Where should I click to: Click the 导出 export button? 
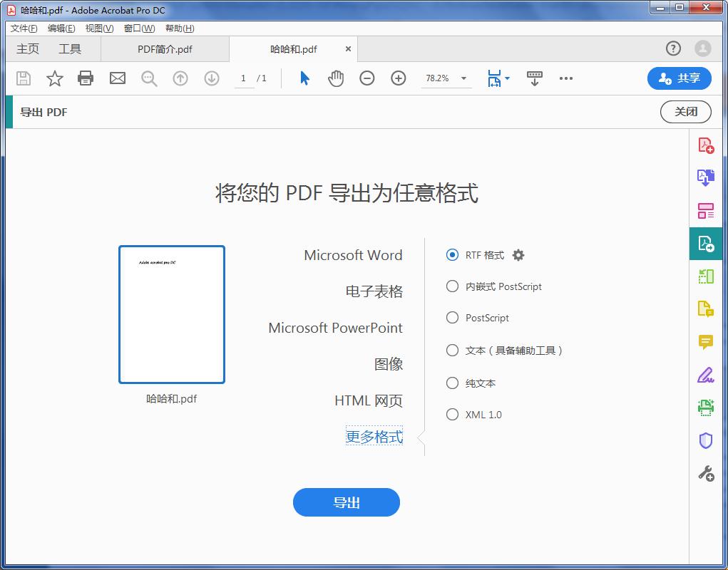coord(346,502)
